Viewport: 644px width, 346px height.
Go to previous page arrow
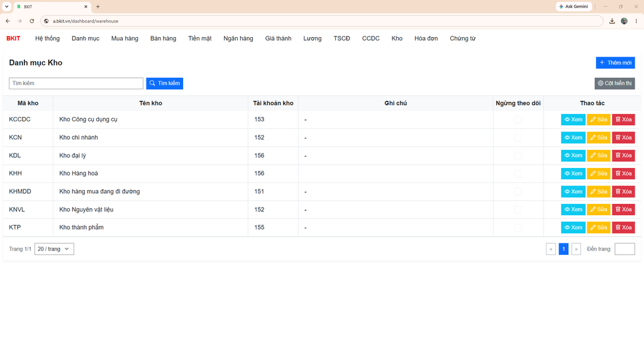click(551, 249)
